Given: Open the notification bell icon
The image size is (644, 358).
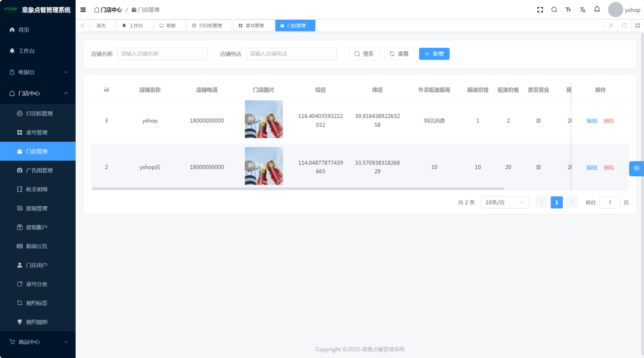Looking at the screenshot, I should [x=597, y=10].
